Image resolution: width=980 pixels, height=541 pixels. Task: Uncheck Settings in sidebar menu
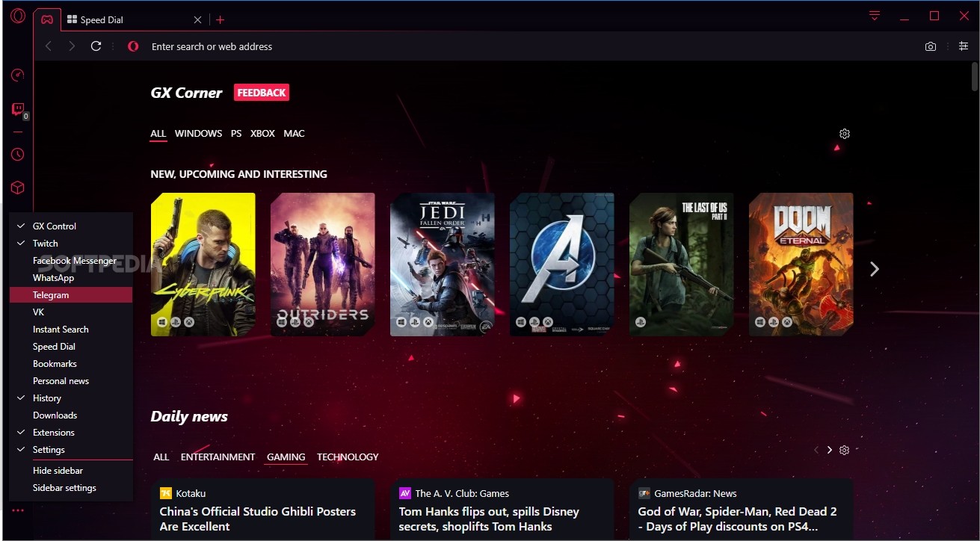click(71, 450)
